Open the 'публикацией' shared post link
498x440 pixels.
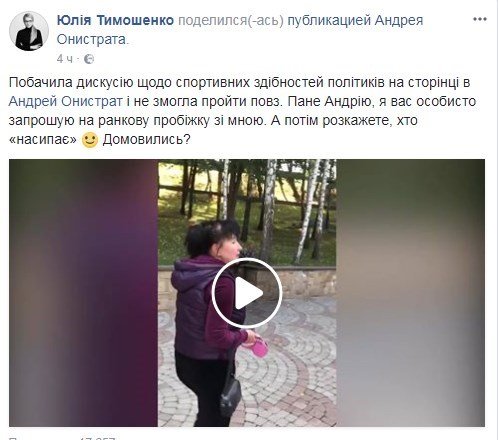(x=329, y=21)
